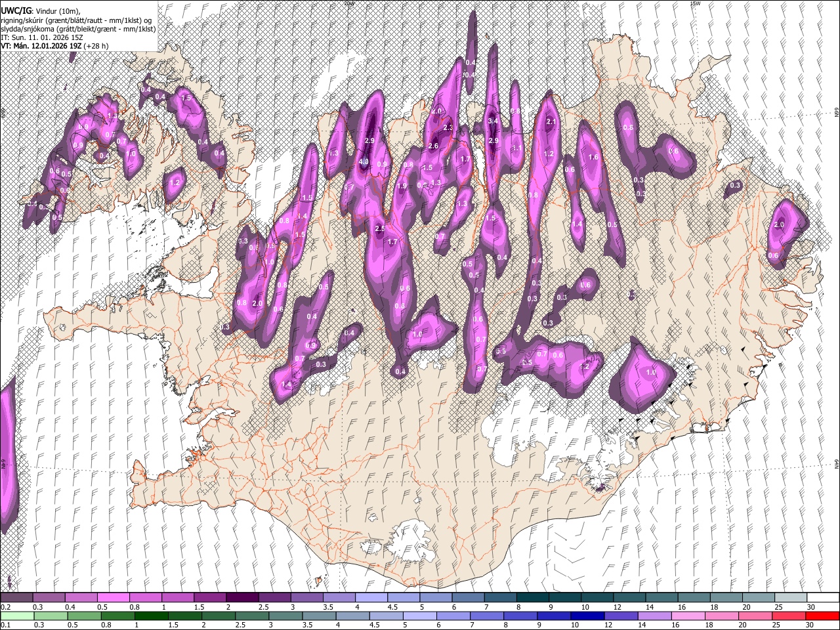The width and height of the screenshot is (840, 630).
Task: Select the 'slydda/snjókoma' legend description line
Action: [78, 29]
